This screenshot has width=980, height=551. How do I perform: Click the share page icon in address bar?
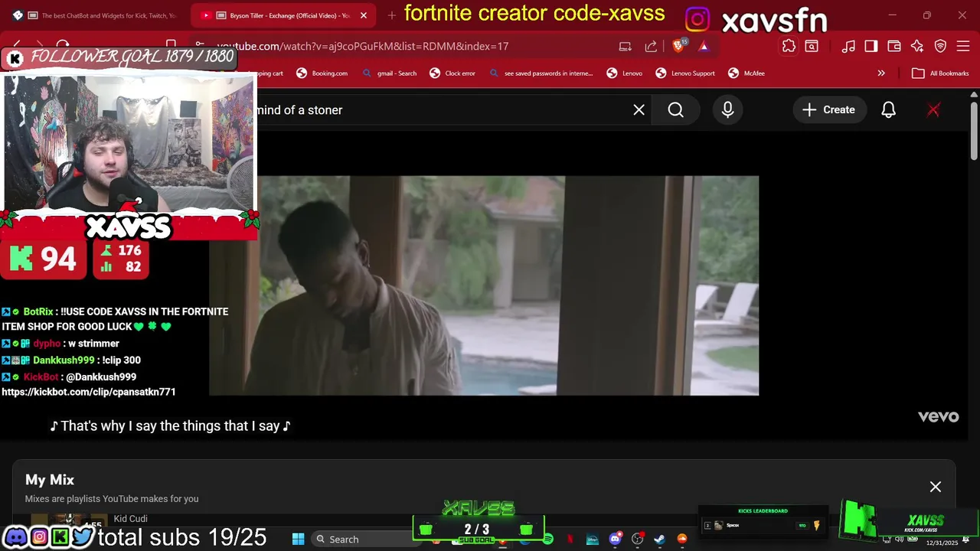(x=651, y=46)
